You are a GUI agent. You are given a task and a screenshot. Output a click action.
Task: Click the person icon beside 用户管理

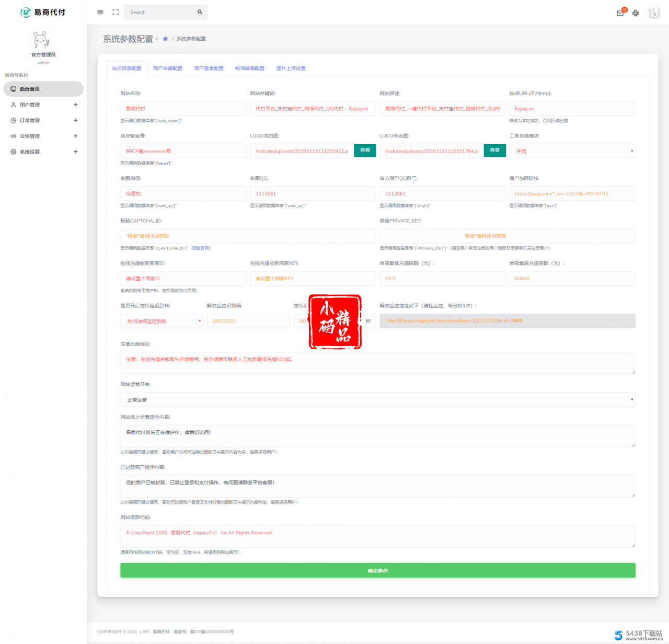coord(14,105)
